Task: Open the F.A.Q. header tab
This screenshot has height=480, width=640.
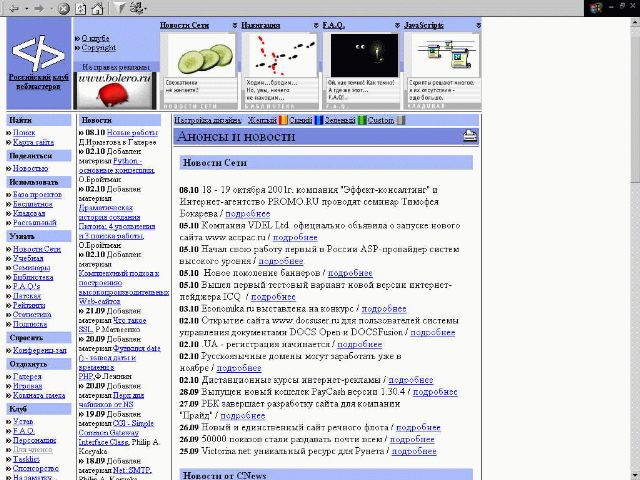Action: click(x=333, y=25)
